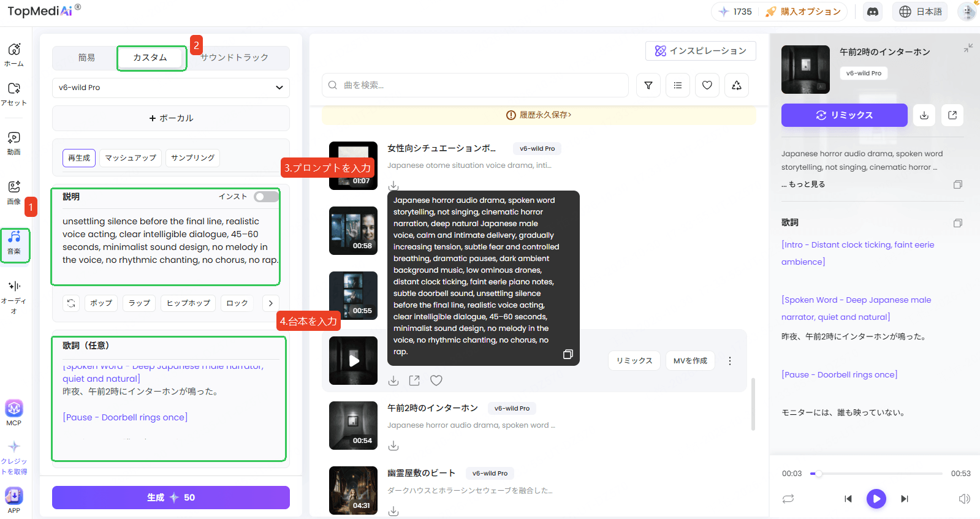Skip to the next track
Screen dimensions: 980x519
point(905,499)
